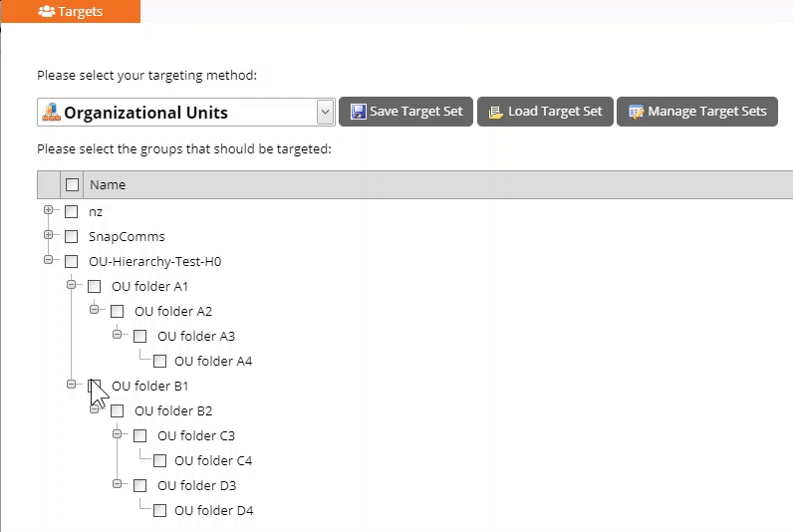Click the people icon in the Targets tab
The image size is (793, 532).
tap(46, 11)
